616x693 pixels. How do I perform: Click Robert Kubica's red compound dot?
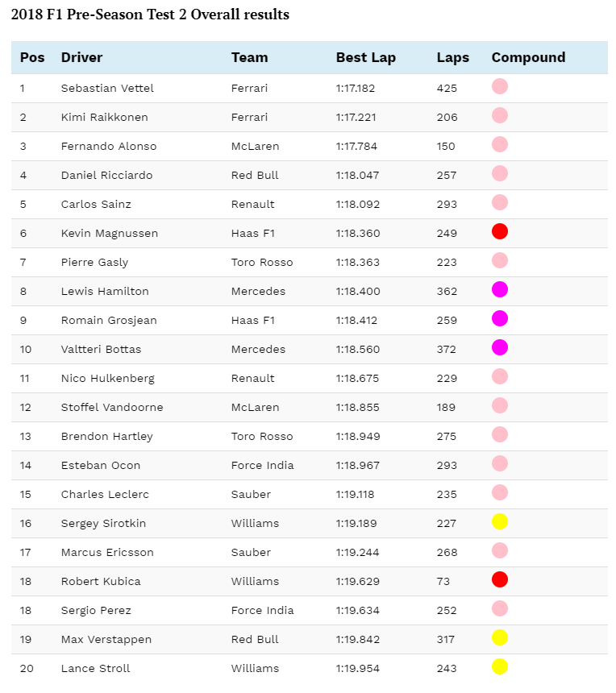(x=500, y=579)
